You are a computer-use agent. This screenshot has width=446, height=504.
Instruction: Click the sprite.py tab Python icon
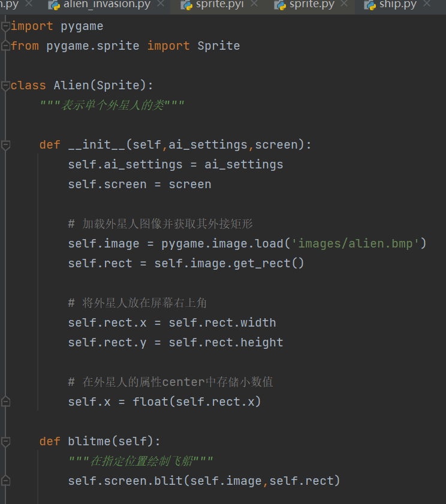click(280, 5)
